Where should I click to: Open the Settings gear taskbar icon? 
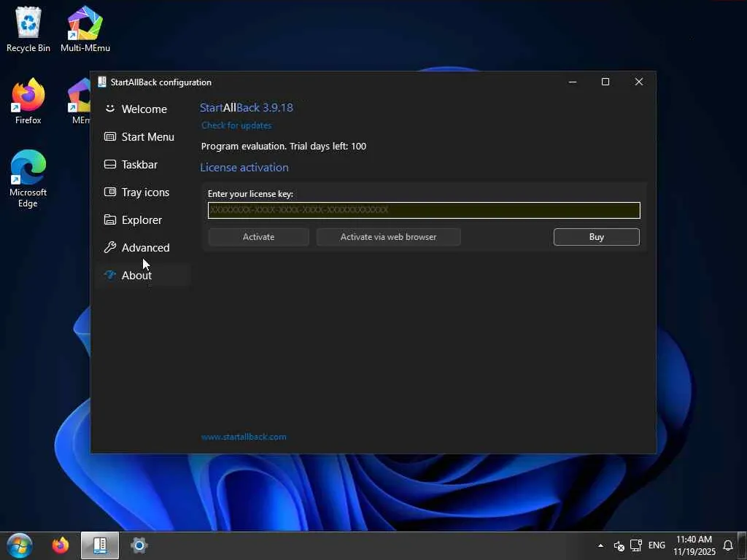tap(139, 545)
